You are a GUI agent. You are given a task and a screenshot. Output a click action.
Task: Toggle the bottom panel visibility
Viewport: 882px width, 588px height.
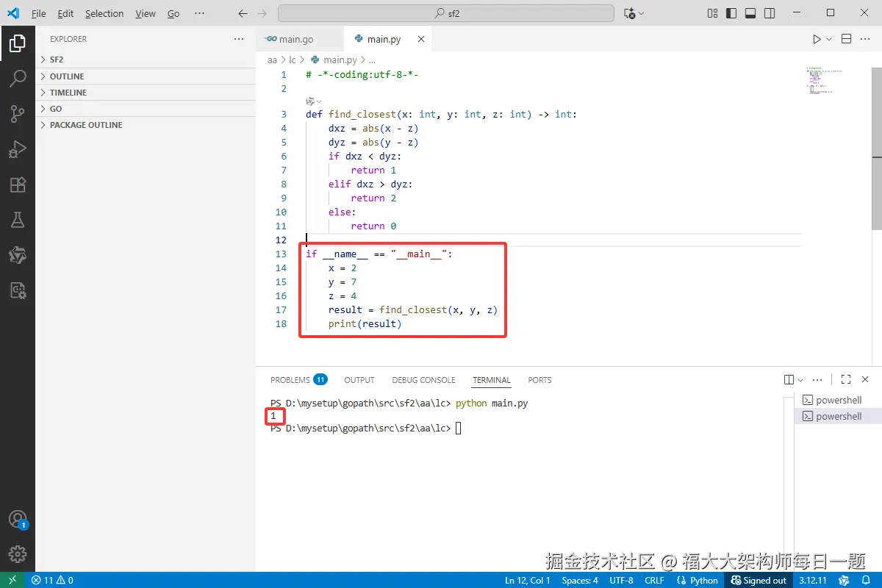pos(750,13)
